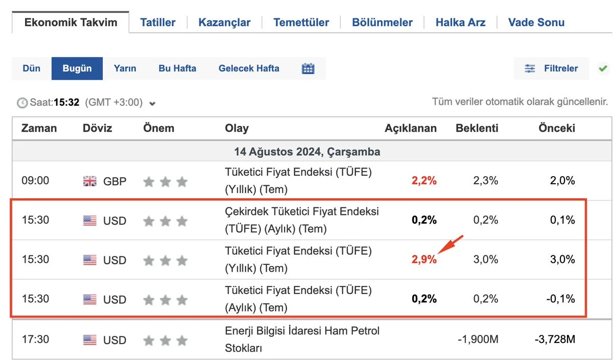
Task: Open the Enerji Bilgisi İdaresi Ham Petrol Stokları event
Action: tap(302, 339)
